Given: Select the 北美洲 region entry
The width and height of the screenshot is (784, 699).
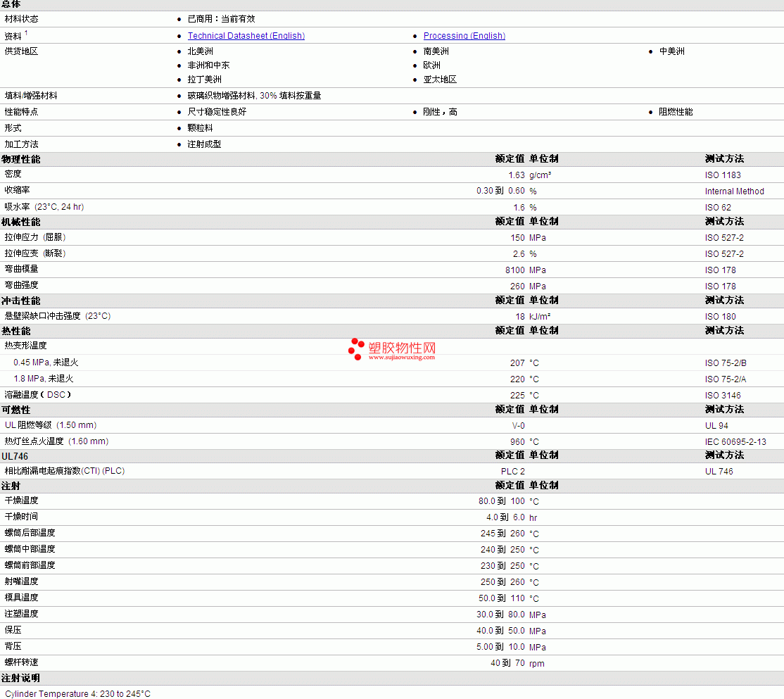Looking at the screenshot, I should click(x=200, y=51).
